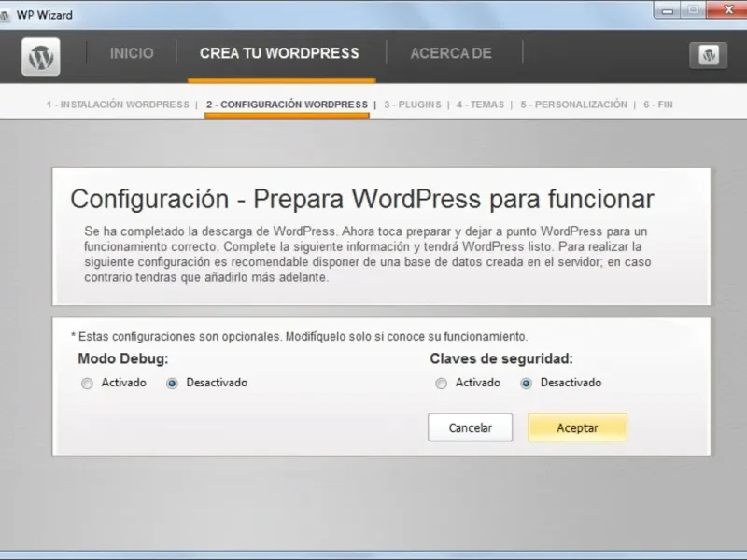The image size is (747, 560).
Task: Click the Modo Debug label
Action: click(x=123, y=358)
